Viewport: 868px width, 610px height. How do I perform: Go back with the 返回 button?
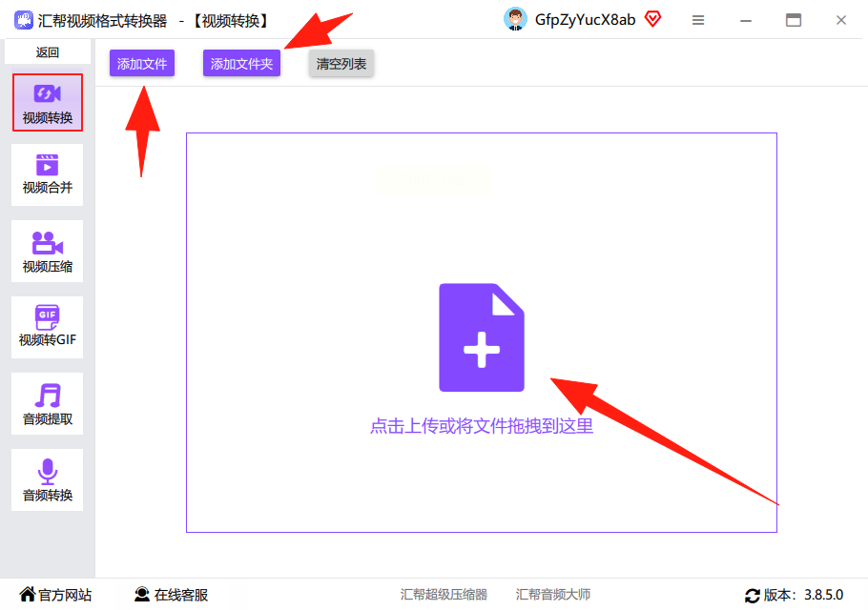pyautogui.click(x=48, y=52)
